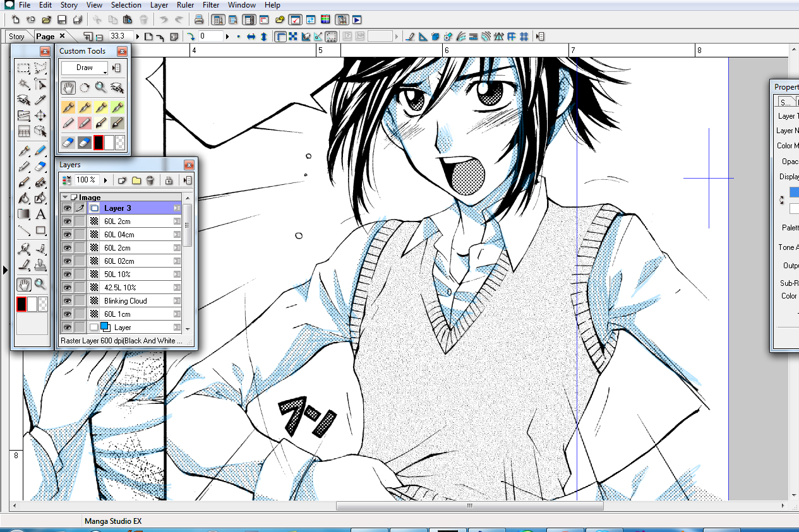Lock the layer with the padlock icon
The height and width of the screenshot is (532, 799).
pyautogui.click(x=169, y=180)
